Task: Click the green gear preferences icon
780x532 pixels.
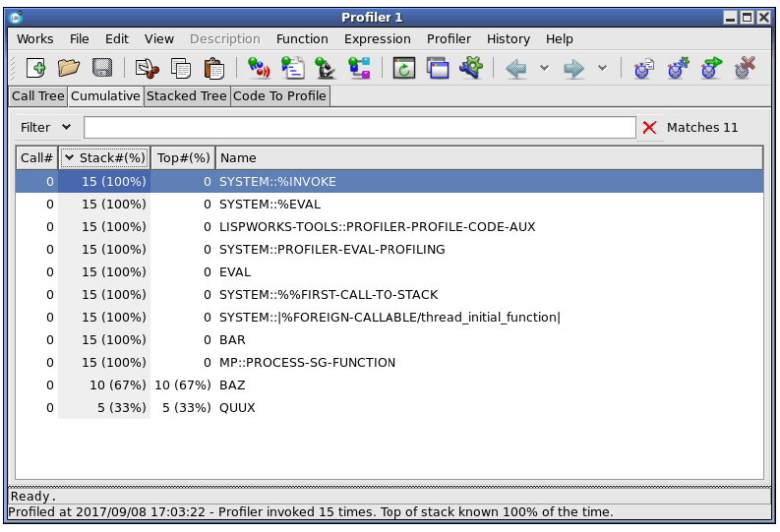Action: click(x=471, y=68)
